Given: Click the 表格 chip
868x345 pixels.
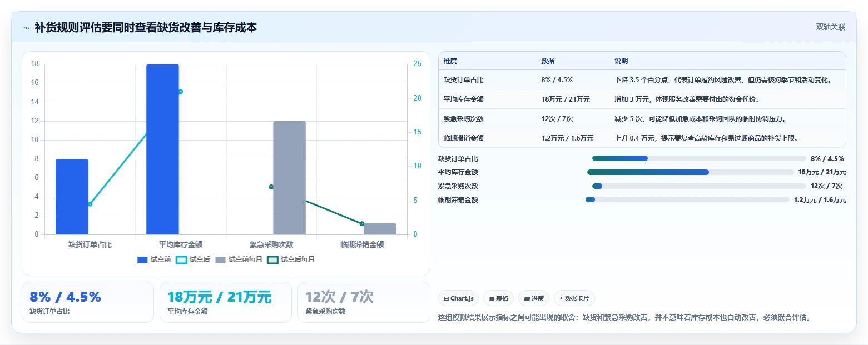Looking at the screenshot, I should (x=498, y=298).
